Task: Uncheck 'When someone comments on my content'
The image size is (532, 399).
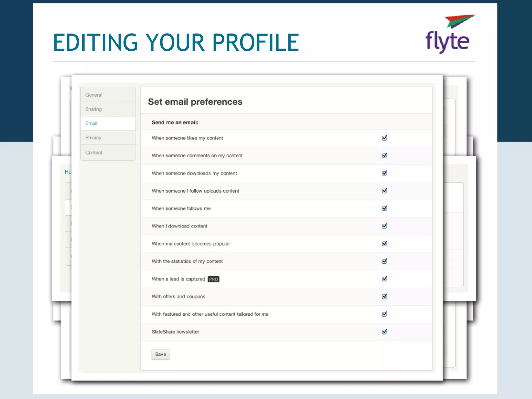Action: point(384,156)
